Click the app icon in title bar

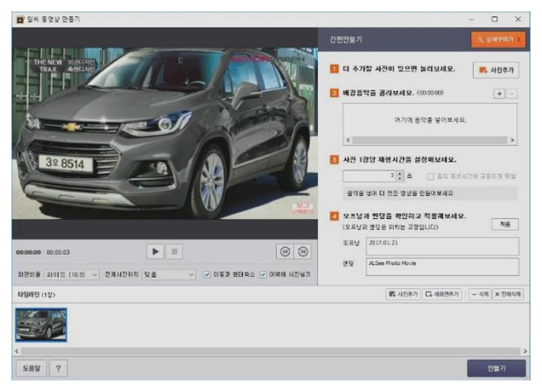point(20,20)
